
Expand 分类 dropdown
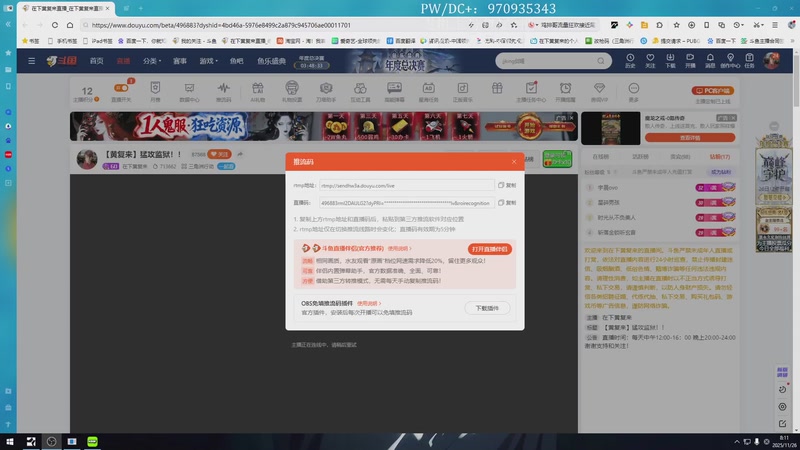coord(152,61)
